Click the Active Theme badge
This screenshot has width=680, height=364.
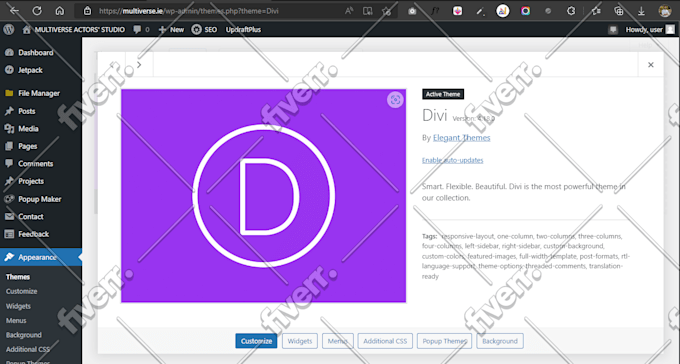(x=443, y=94)
